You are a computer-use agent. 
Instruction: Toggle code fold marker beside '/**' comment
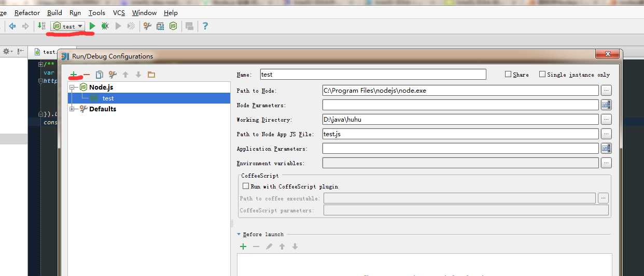click(41, 64)
